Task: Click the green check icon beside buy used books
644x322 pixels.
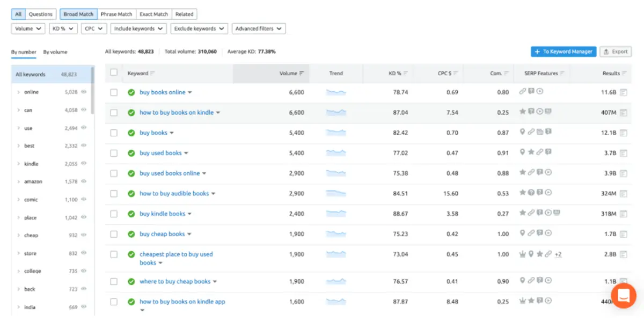Action: click(x=131, y=153)
